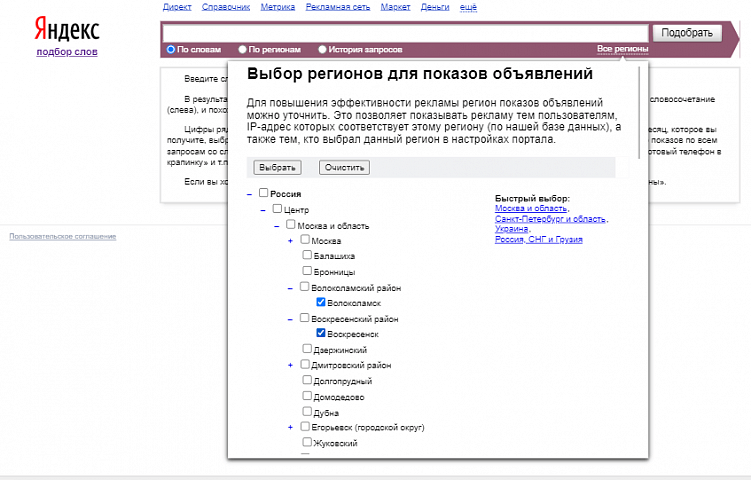Open Маркет in top navigation
Image resolution: width=751 pixels, height=480 pixels.
(396, 7)
